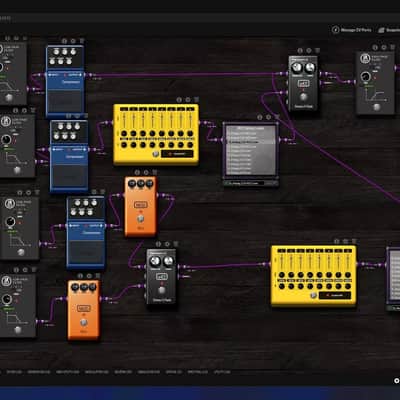Delete the lower yellow equalizer pedal via trash icon
Viewport: 400px width, 400px height.
(x=354, y=241)
